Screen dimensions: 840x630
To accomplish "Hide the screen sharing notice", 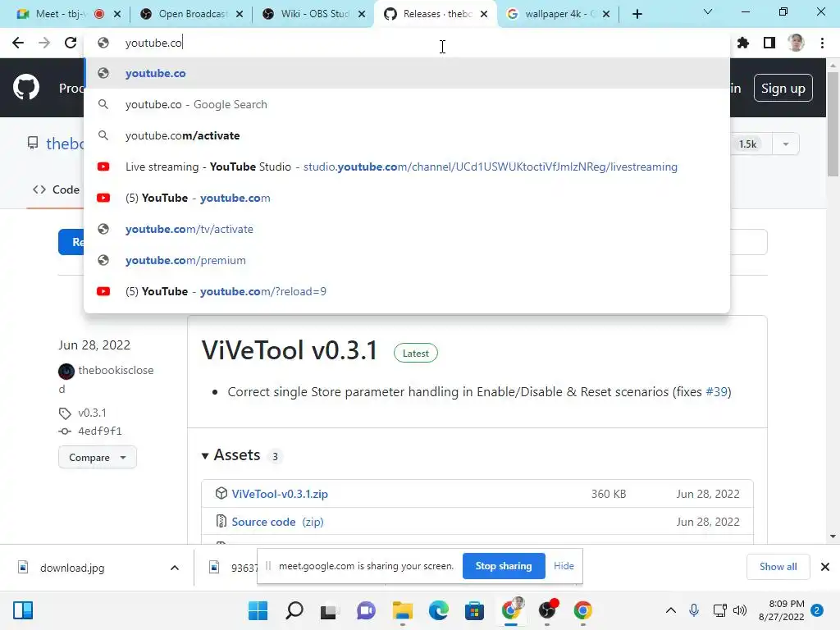I will coord(564,566).
